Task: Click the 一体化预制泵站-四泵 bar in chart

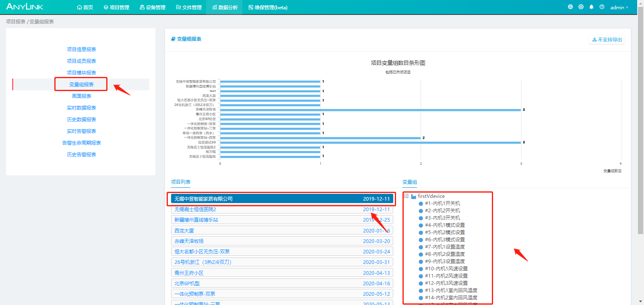Action: pyautogui.click(x=320, y=138)
